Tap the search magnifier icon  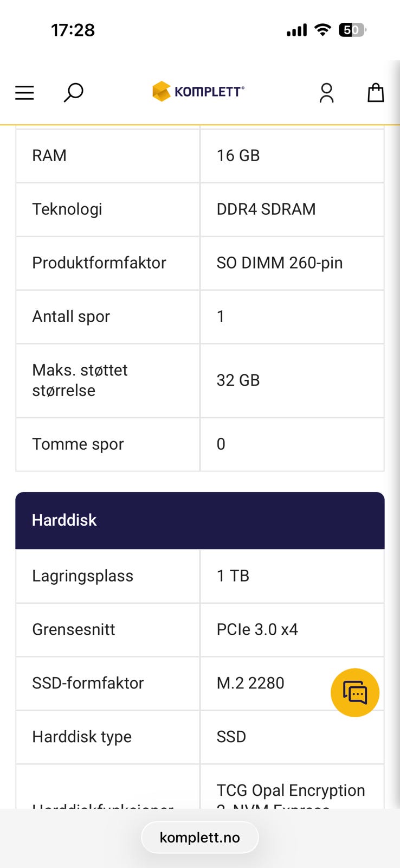73,93
